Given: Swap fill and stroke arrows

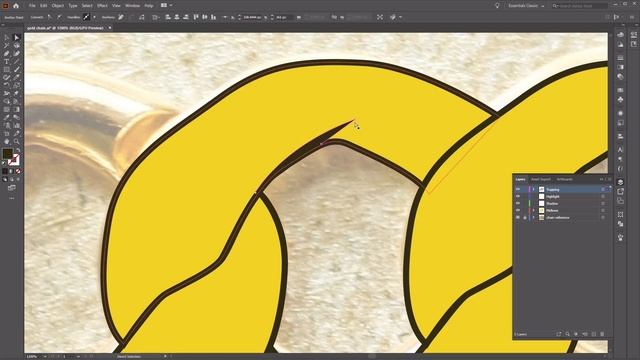Looking at the screenshot, I should [18, 151].
